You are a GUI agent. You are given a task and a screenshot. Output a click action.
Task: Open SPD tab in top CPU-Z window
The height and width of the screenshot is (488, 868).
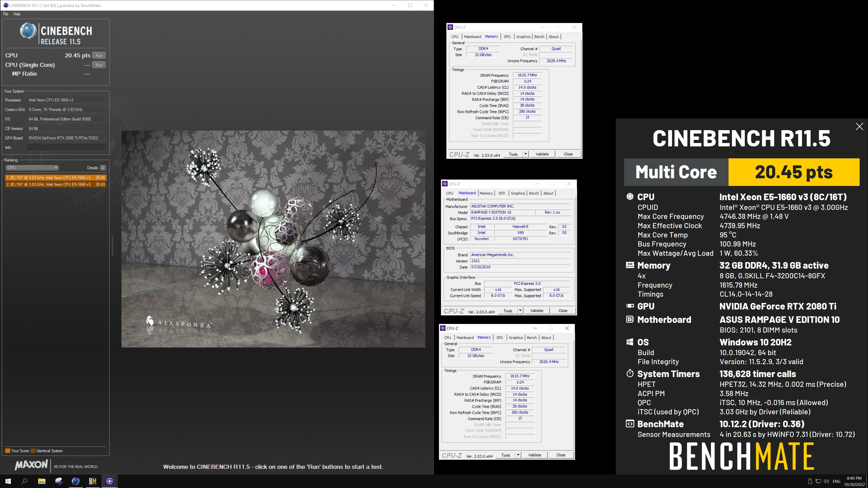[x=507, y=37]
